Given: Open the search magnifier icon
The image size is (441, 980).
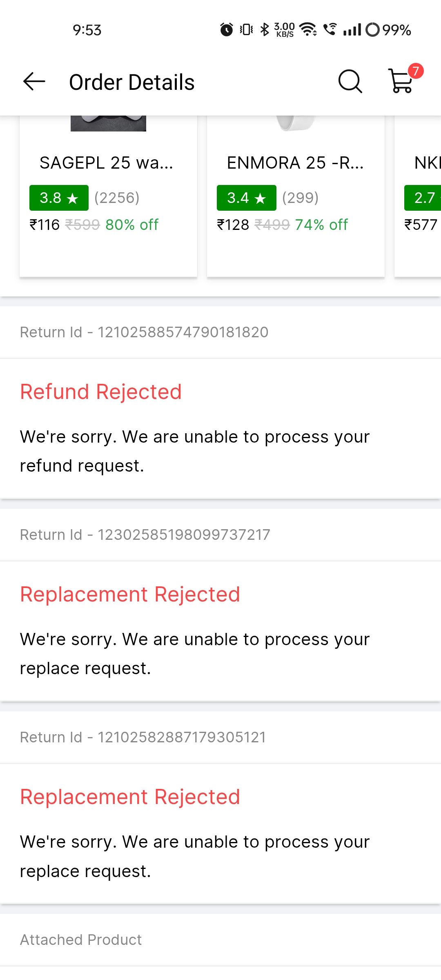Looking at the screenshot, I should 350,82.
